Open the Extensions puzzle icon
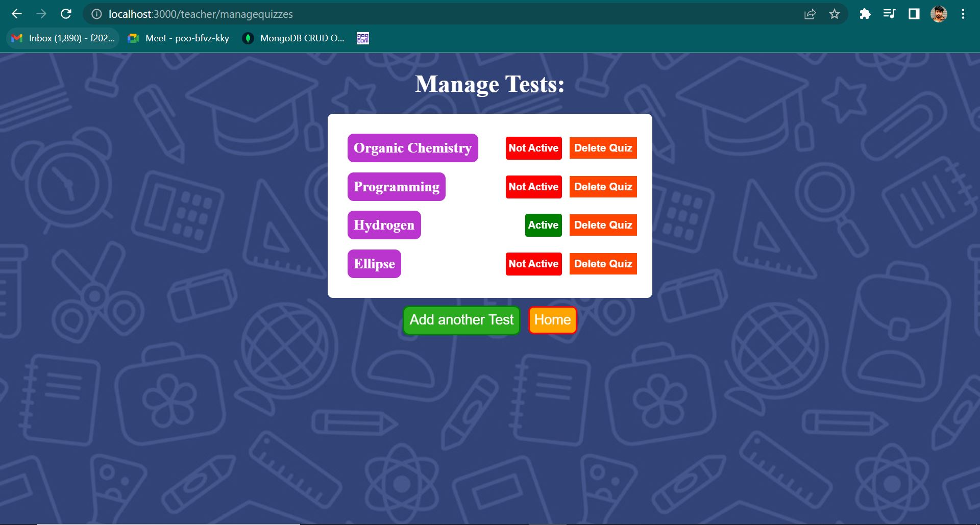This screenshot has width=980, height=525. coord(865,14)
